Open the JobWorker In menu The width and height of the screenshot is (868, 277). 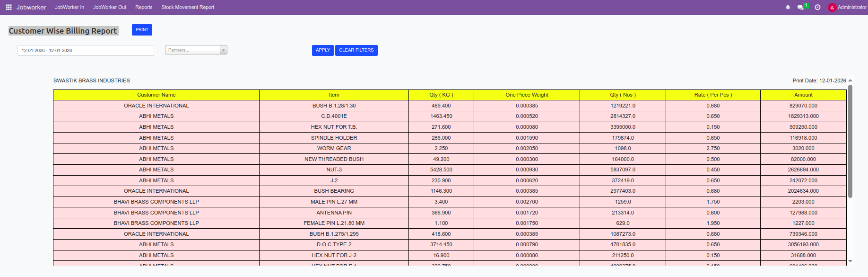point(69,8)
